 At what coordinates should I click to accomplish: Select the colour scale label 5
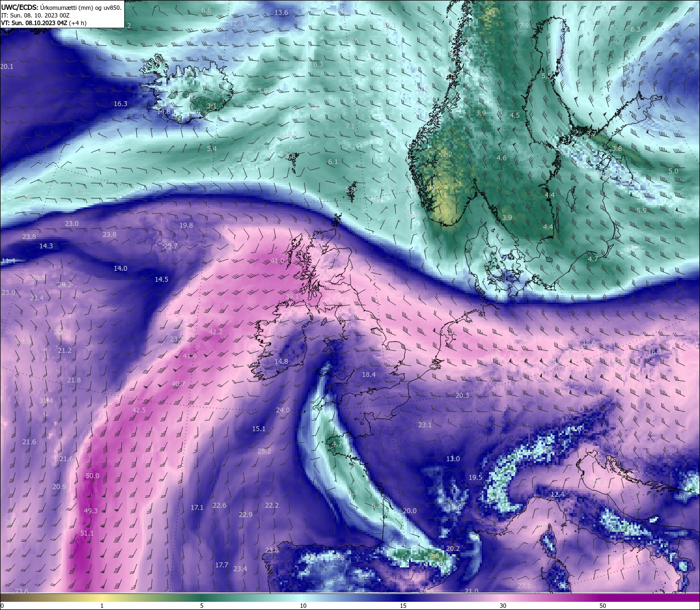202,606
